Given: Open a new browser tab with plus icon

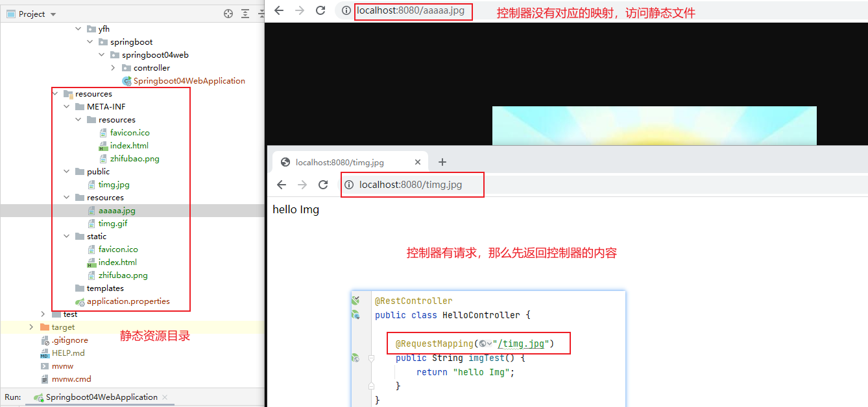Looking at the screenshot, I should (442, 162).
